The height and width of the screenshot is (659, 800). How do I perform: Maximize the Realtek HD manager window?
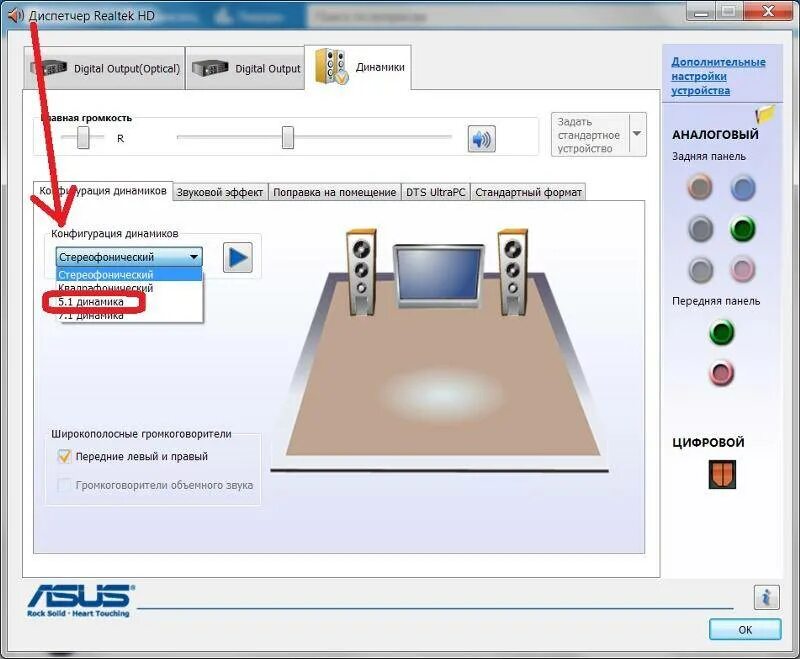[729, 11]
